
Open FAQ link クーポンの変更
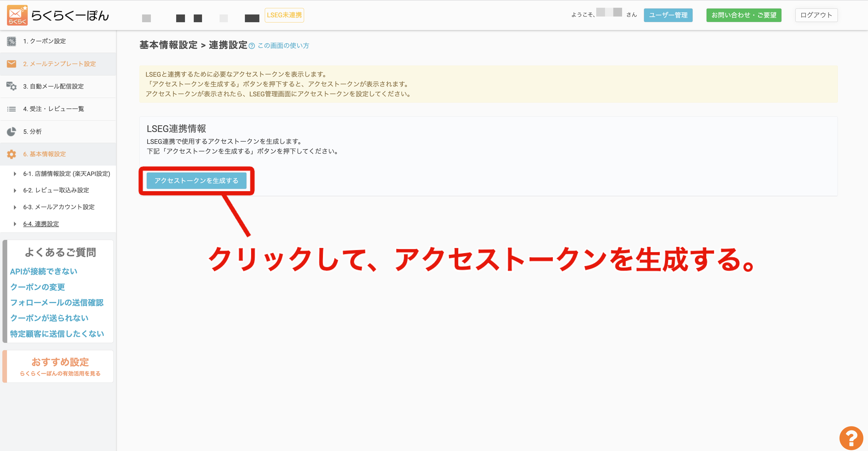tap(37, 287)
